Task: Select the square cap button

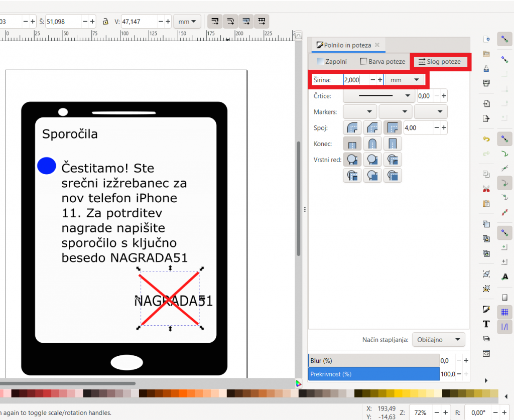Action: [393, 144]
